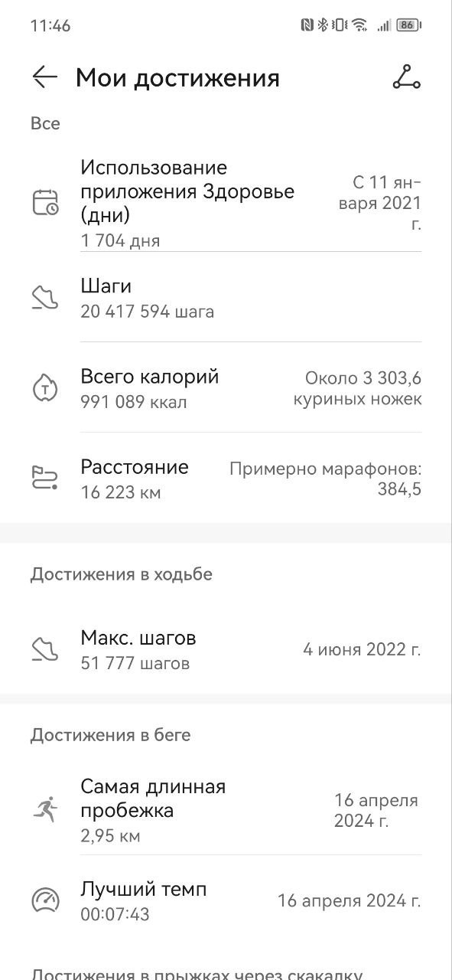Tap the battery indicator in status bar
Image resolution: width=452 pixels, height=980 pixels.
408,25
